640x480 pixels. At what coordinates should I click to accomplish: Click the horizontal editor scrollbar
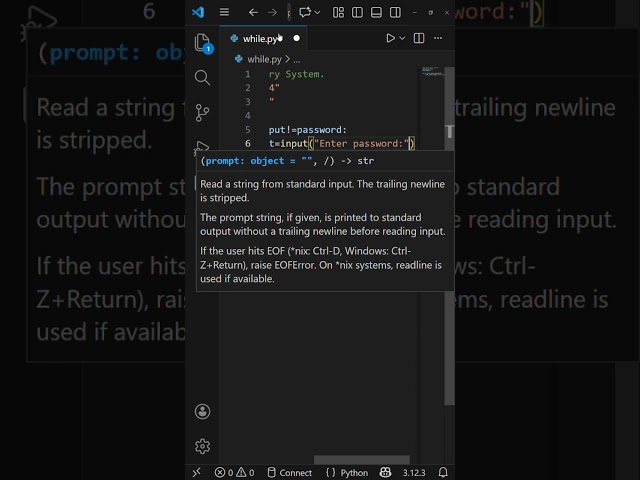pos(362,460)
